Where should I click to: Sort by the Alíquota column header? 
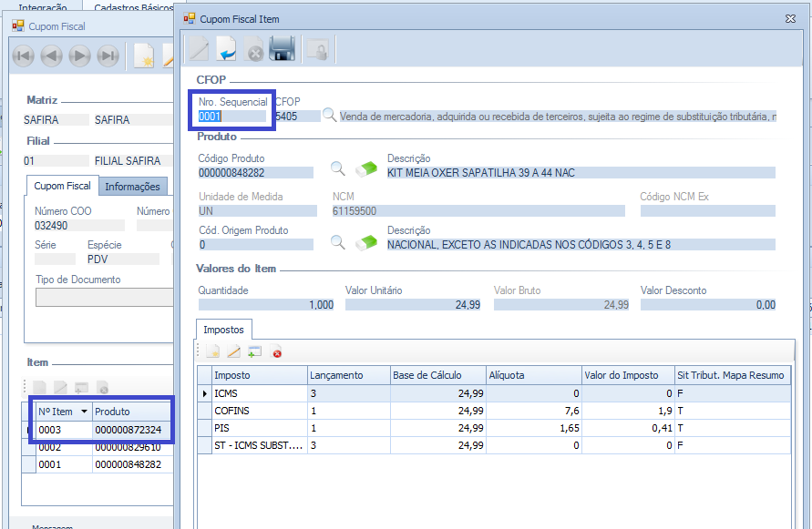(533, 375)
